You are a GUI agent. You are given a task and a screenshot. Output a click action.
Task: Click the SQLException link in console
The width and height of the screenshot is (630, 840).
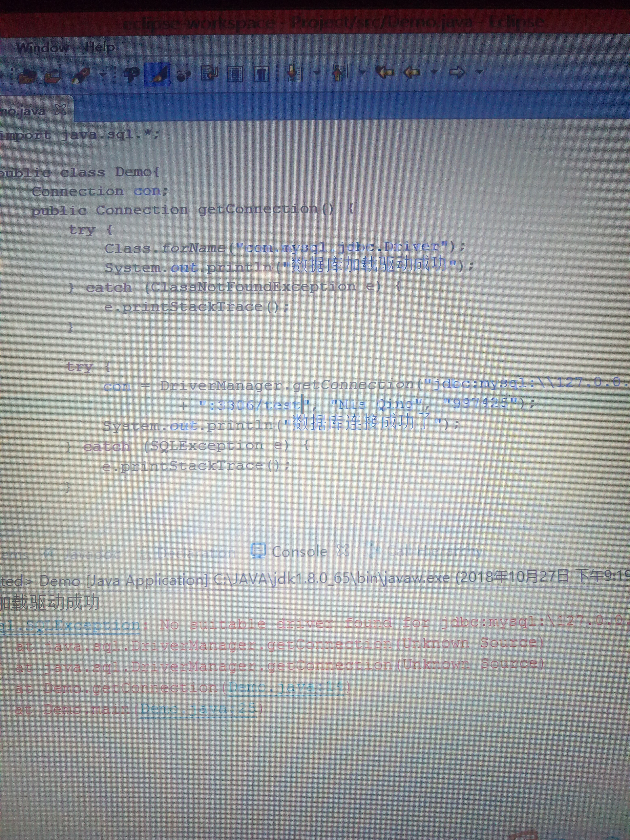(x=70, y=625)
